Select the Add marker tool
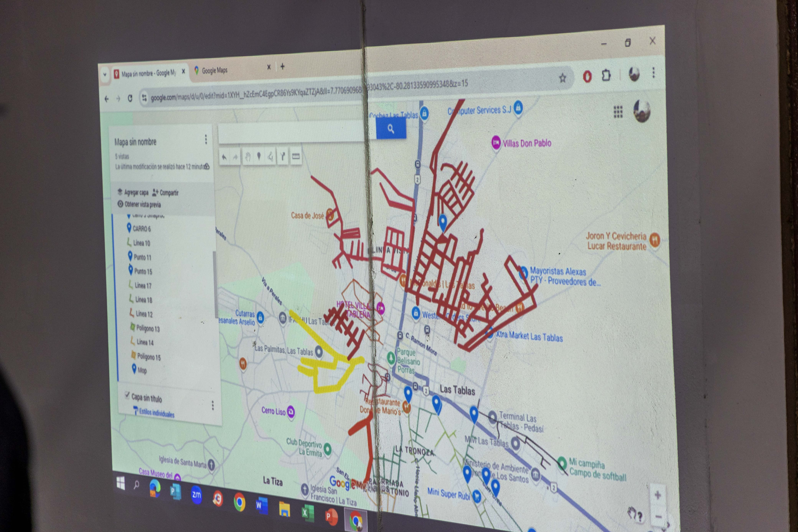 (x=259, y=156)
